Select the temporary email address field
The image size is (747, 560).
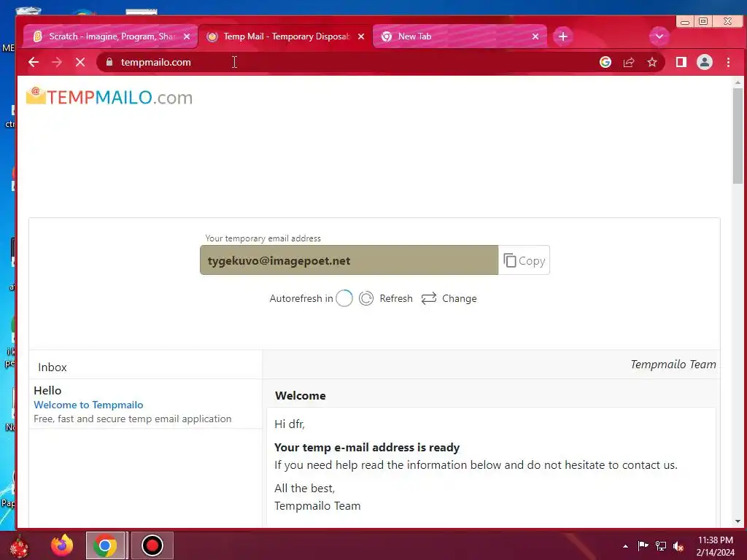(x=349, y=260)
